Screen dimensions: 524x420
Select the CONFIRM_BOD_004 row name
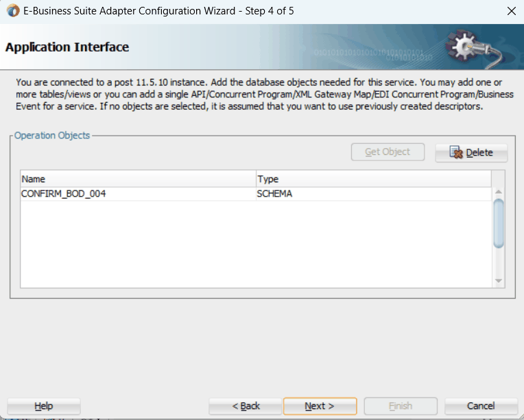coord(138,194)
